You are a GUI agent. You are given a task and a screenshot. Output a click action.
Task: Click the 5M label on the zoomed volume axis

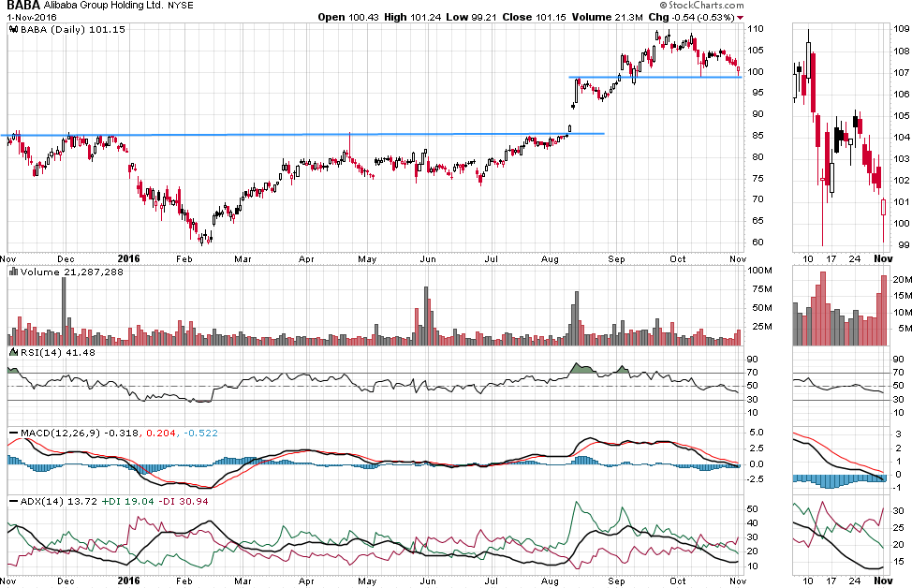pos(905,329)
